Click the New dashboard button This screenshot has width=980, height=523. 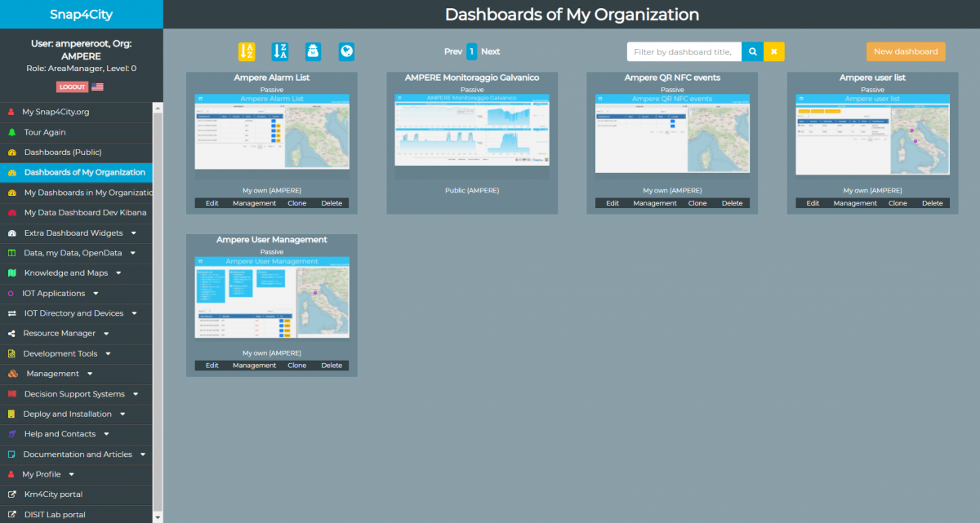[906, 51]
